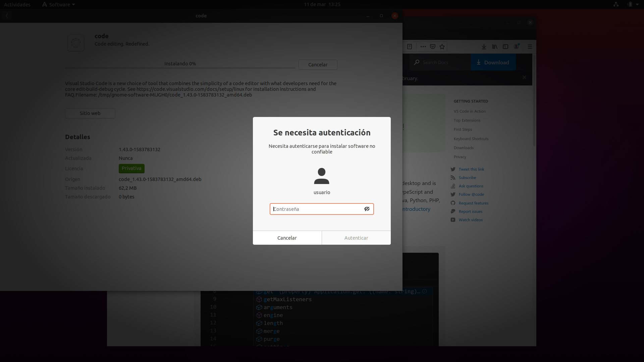The height and width of the screenshot is (362, 644).
Task: Click Request features link
Action: click(474, 203)
